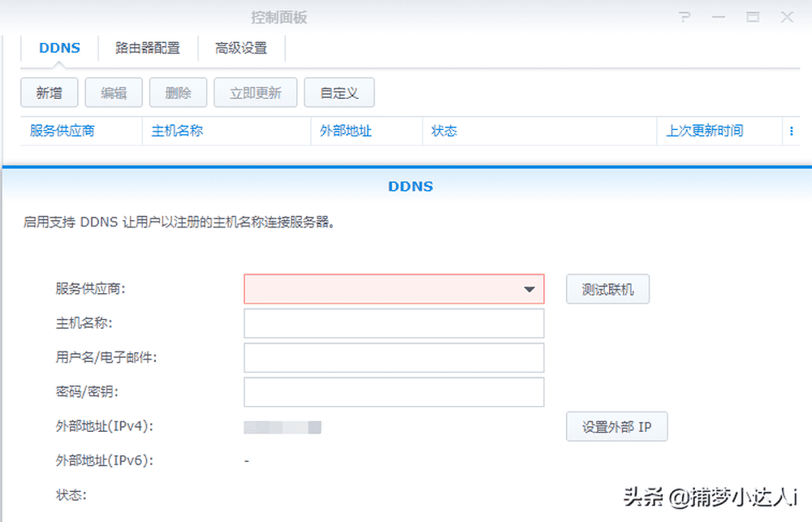Image resolution: width=812 pixels, height=522 pixels.
Task: Click inside the 主机名称 input field
Action: tap(394, 323)
